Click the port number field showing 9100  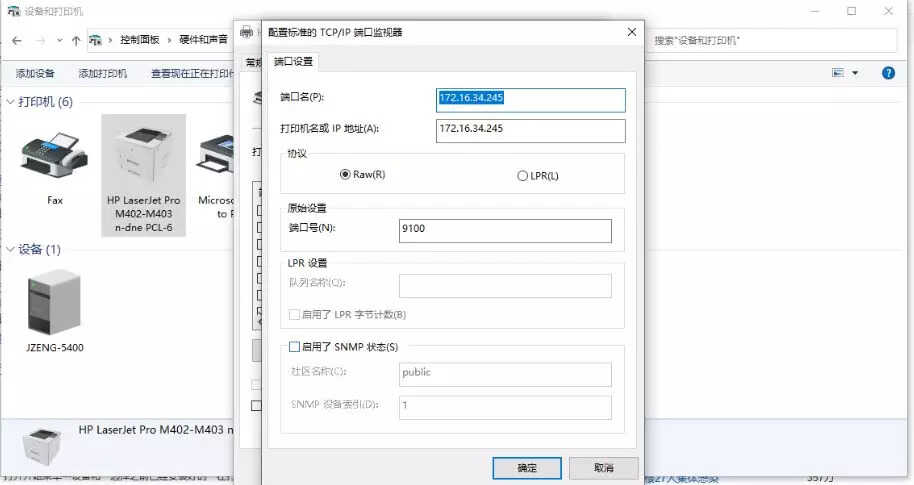(x=504, y=230)
